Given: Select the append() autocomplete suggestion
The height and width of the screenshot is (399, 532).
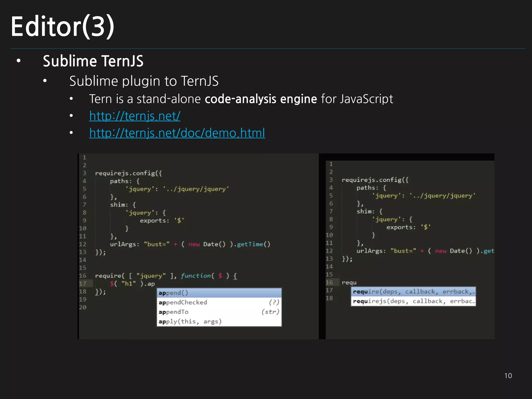Looking at the screenshot, I should tap(219, 293).
